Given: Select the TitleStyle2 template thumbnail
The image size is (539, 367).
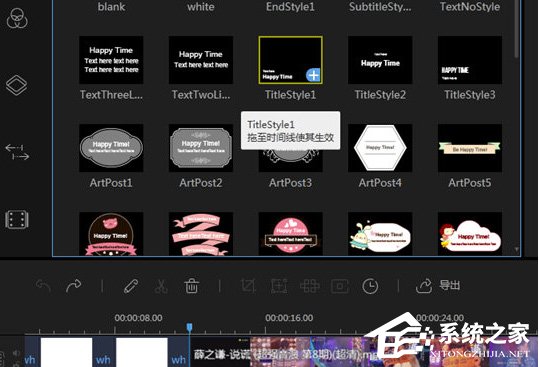Looking at the screenshot, I should coord(380,60).
